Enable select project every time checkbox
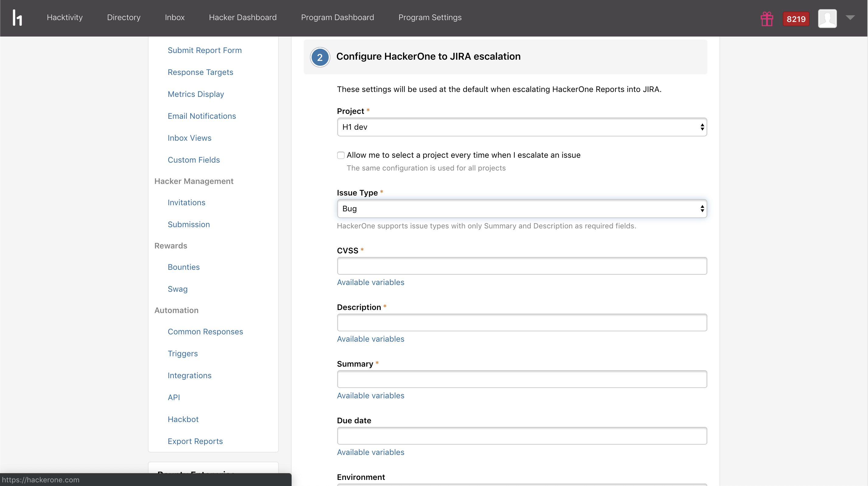868x486 pixels. pyautogui.click(x=341, y=155)
